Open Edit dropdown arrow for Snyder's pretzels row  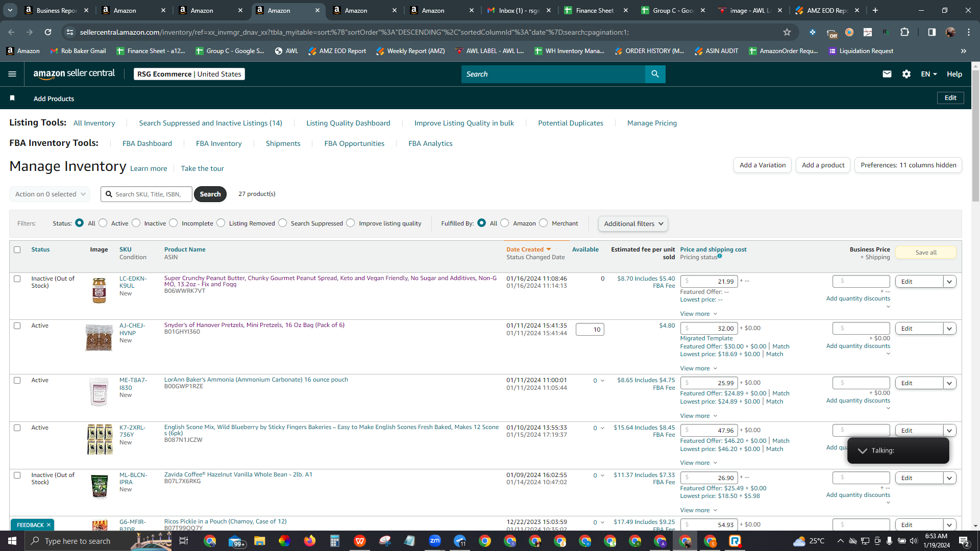tap(949, 329)
